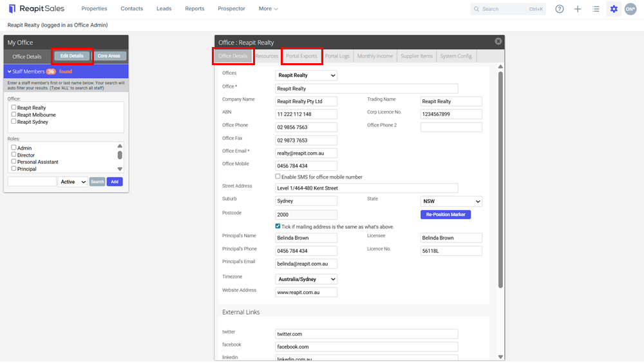Tick the Director role checkbox
Image resolution: width=644 pixels, height=363 pixels.
pos(14,155)
